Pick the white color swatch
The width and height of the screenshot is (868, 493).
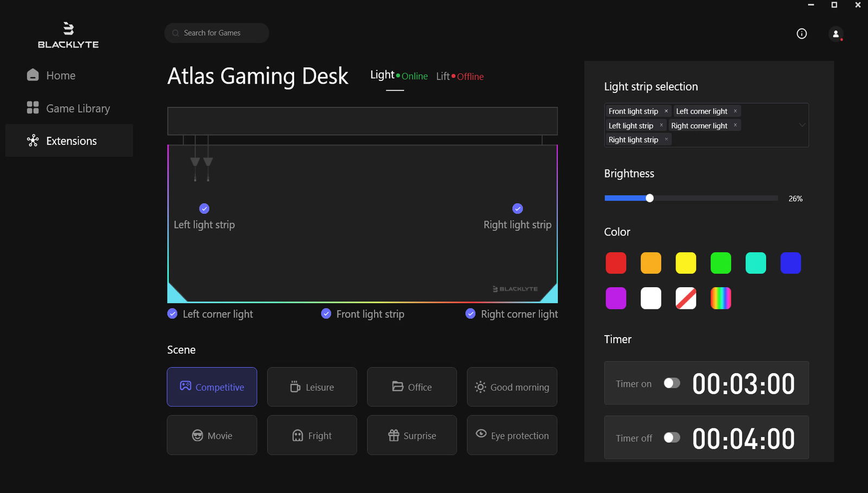(x=651, y=298)
